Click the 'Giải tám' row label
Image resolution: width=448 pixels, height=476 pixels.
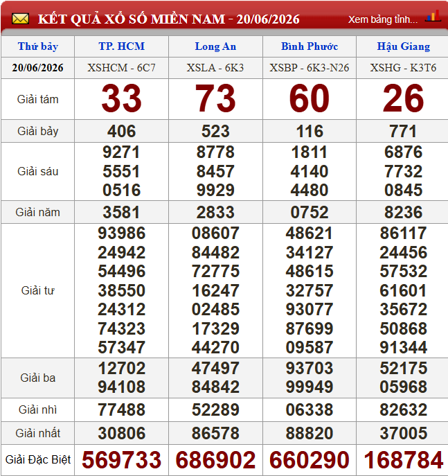coord(37,99)
